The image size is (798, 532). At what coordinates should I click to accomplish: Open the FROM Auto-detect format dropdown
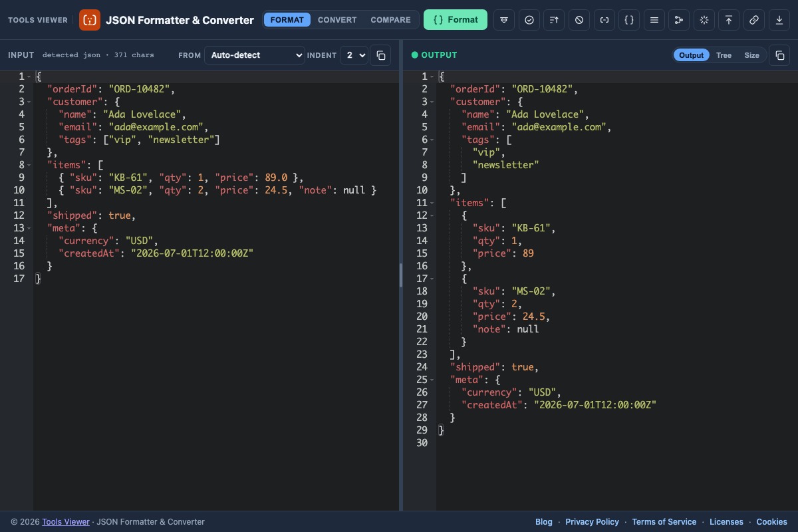[x=255, y=55]
